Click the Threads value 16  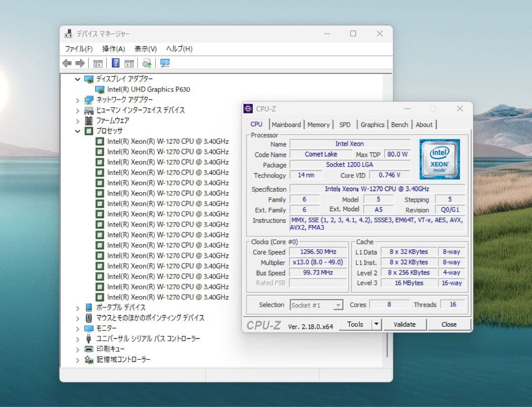(x=453, y=305)
